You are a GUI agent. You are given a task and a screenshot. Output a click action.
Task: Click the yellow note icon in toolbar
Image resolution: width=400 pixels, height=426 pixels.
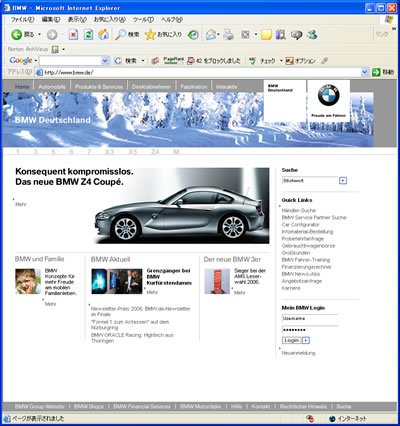(x=266, y=35)
